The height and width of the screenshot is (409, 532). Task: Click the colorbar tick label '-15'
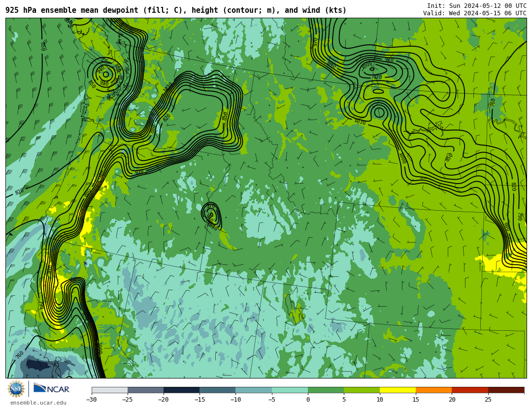199,400
